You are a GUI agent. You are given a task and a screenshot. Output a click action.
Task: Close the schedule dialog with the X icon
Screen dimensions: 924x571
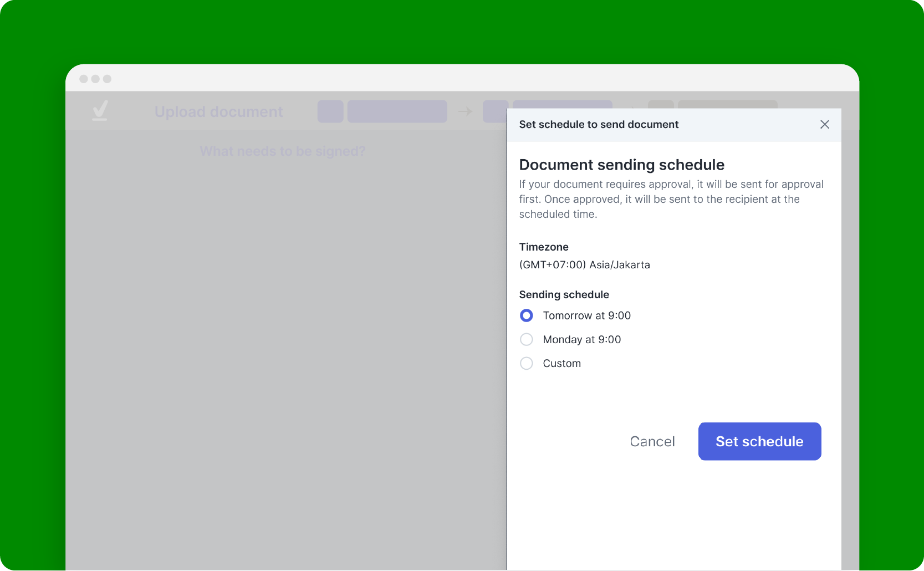click(824, 125)
